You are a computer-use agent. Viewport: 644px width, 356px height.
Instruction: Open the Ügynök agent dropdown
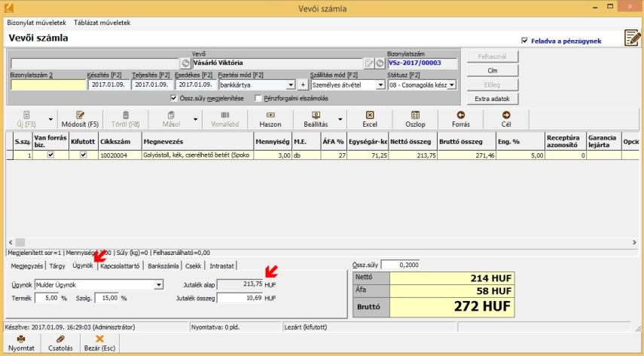(159, 284)
